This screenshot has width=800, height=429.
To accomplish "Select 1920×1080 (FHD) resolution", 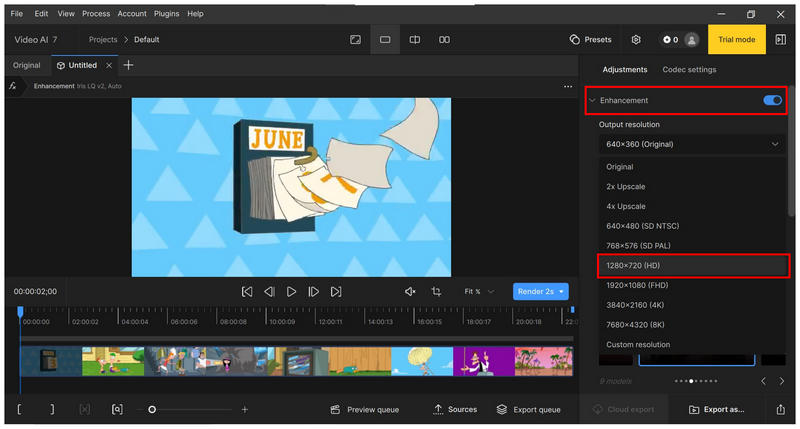I will [692, 285].
